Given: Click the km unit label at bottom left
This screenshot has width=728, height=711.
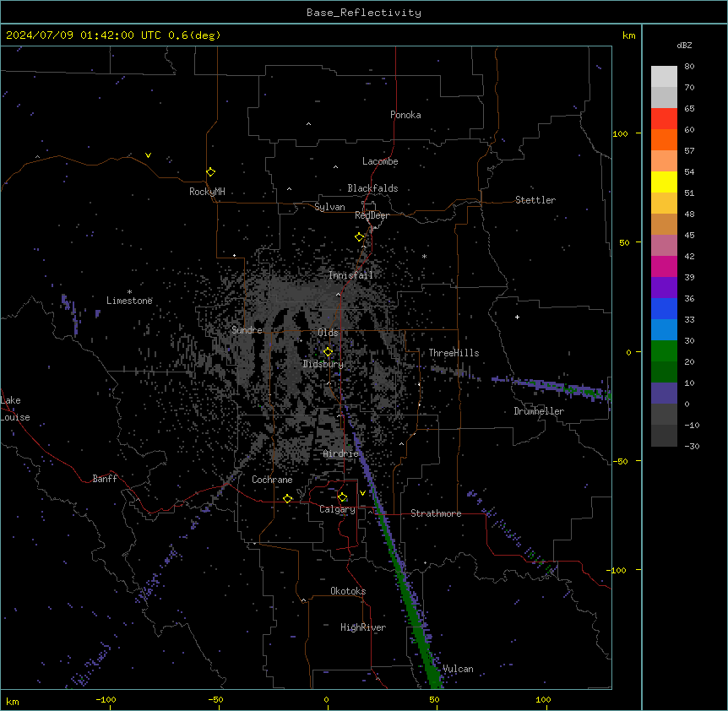Looking at the screenshot, I should click(x=13, y=701).
